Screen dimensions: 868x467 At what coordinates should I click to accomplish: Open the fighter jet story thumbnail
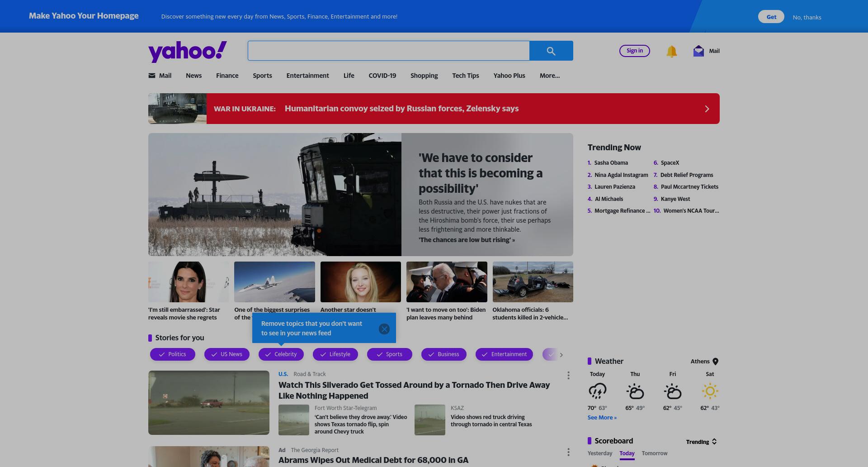(x=274, y=282)
